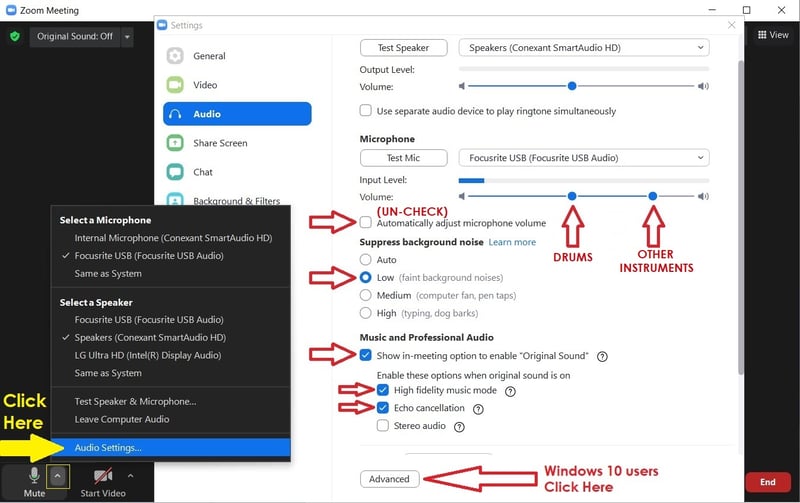This screenshot has width=800, height=503.
Task: Click the speaker volume max icon
Action: click(703, 86)
